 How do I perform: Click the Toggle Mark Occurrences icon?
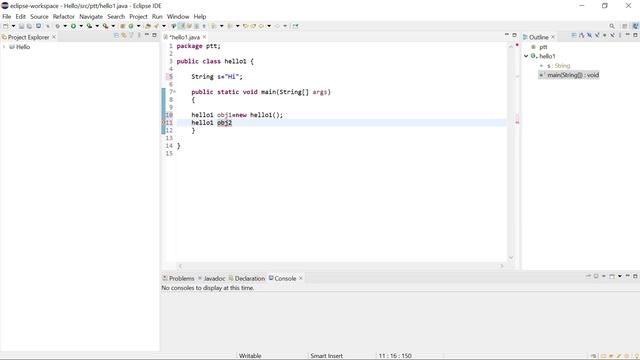pyautogui.click(x=182, y=26)
